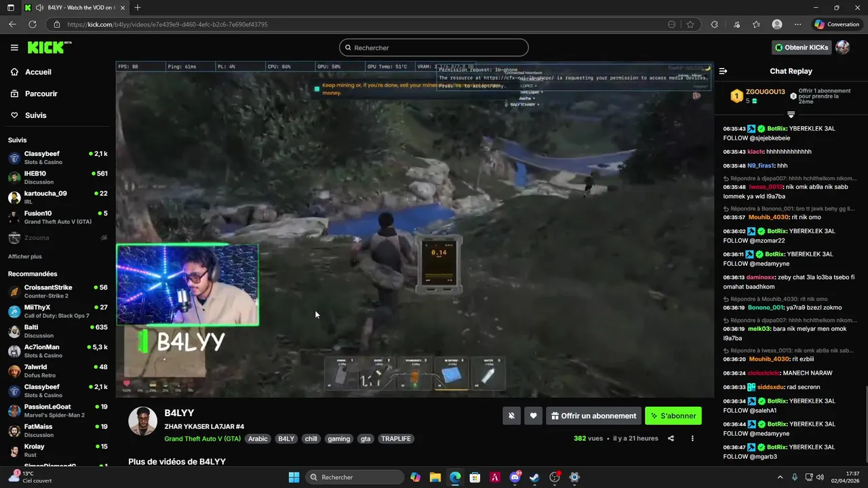The height and width of the screenshot is (488, 868).
Task: Reload the page with refresh icon
Action: tap(32, 24)
